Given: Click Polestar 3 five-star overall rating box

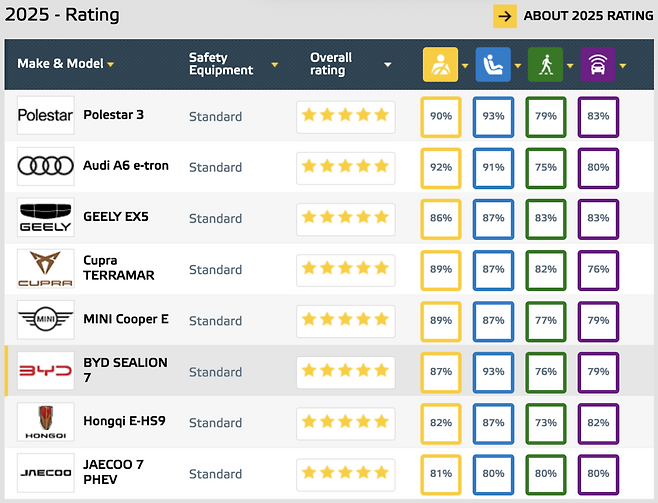Looking at the screenshot, I should 346,117.
